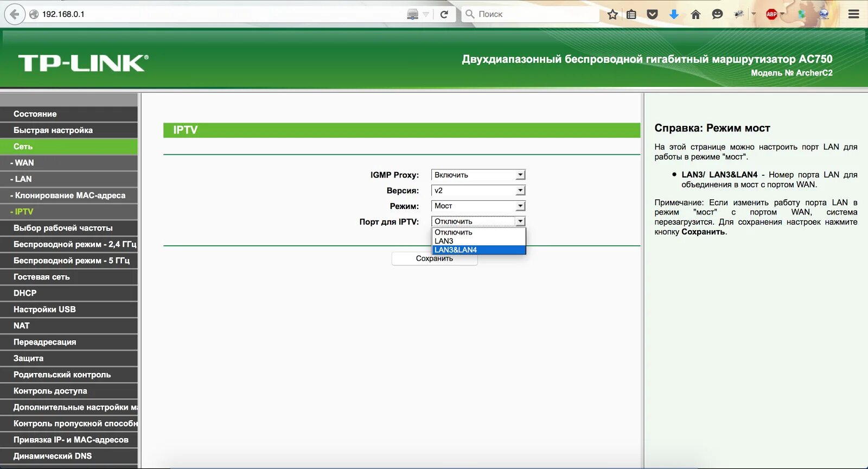This screenshot has width=868, height=469.
Task: Open DHCP in the sidebar
Action: coord(69,293)
